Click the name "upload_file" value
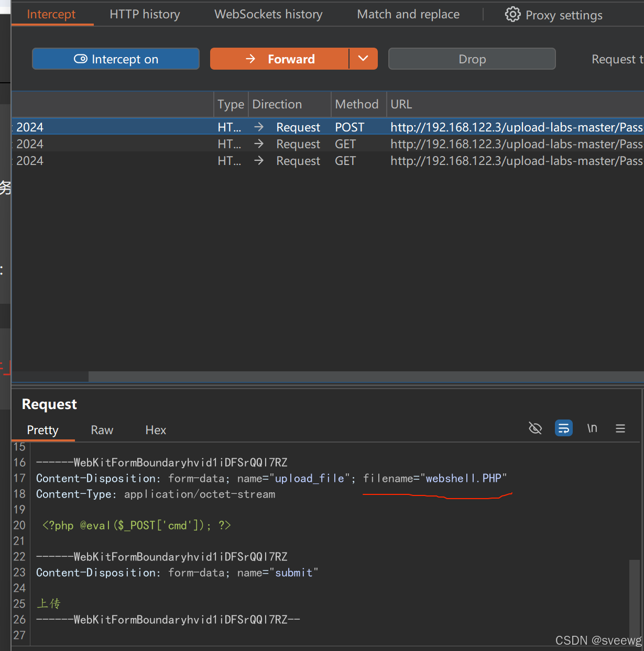 (x=310, y=478)
